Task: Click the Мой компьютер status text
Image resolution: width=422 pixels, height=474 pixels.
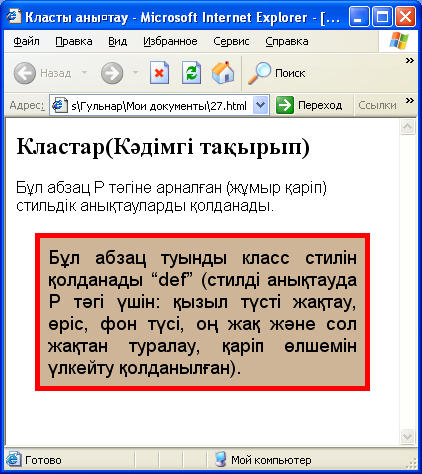Action: (271, 460)
